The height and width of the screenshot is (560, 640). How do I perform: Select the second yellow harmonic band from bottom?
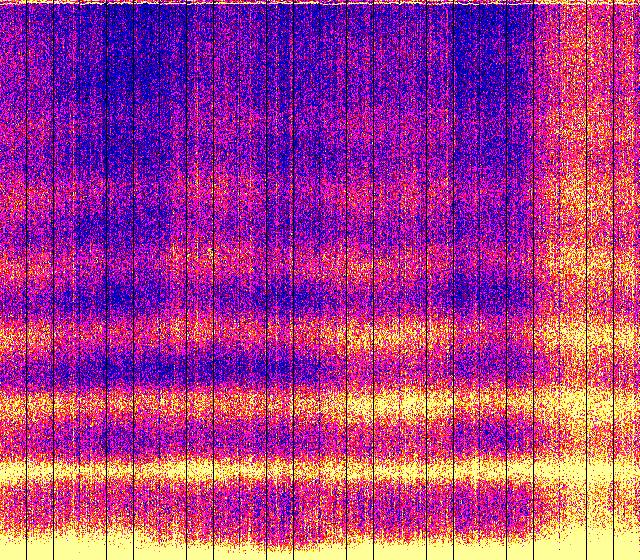300,405
